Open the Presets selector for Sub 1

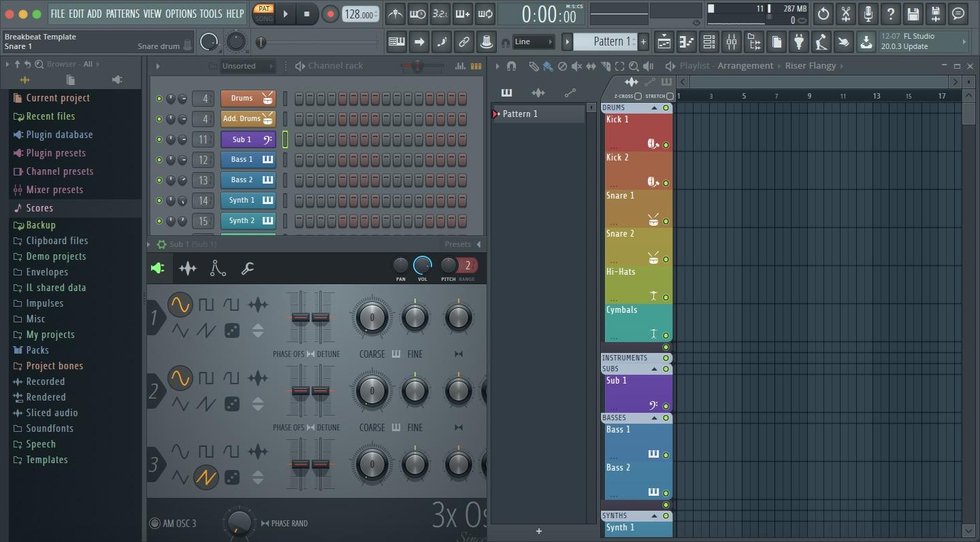click(463, 244)
